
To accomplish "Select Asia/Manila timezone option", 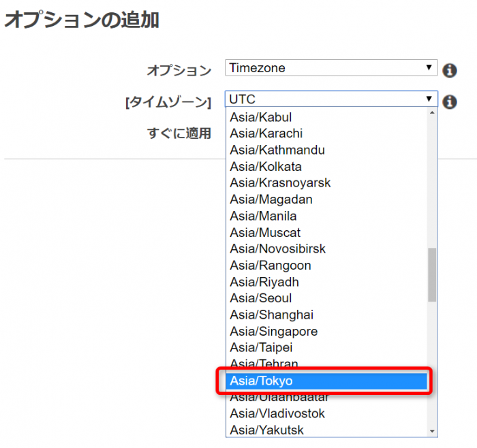I will (326, 216).
